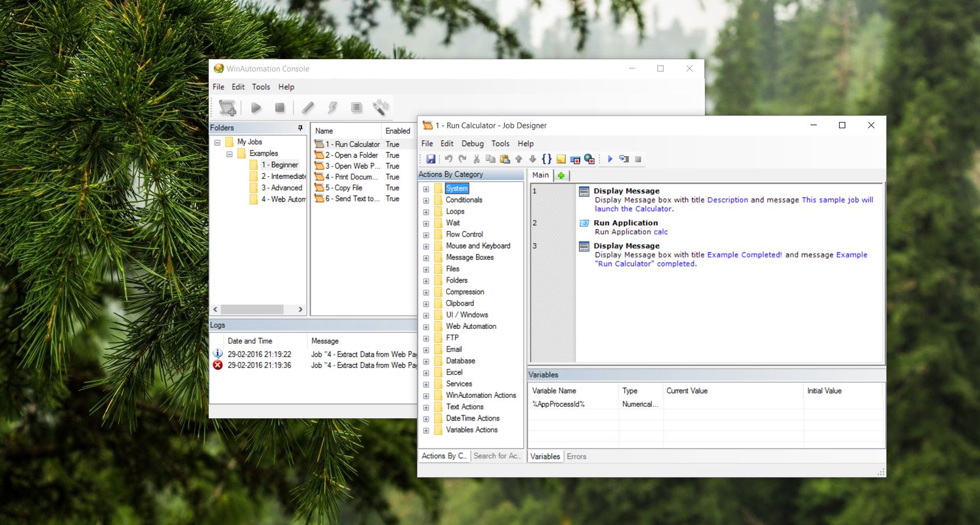The image size is (980, 525).
Task: Expand the Variables Actions category
Action: tap(426, 430)
